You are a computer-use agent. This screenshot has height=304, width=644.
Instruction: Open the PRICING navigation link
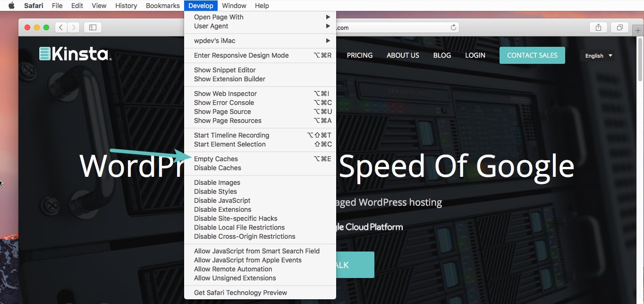coord(360,55)
